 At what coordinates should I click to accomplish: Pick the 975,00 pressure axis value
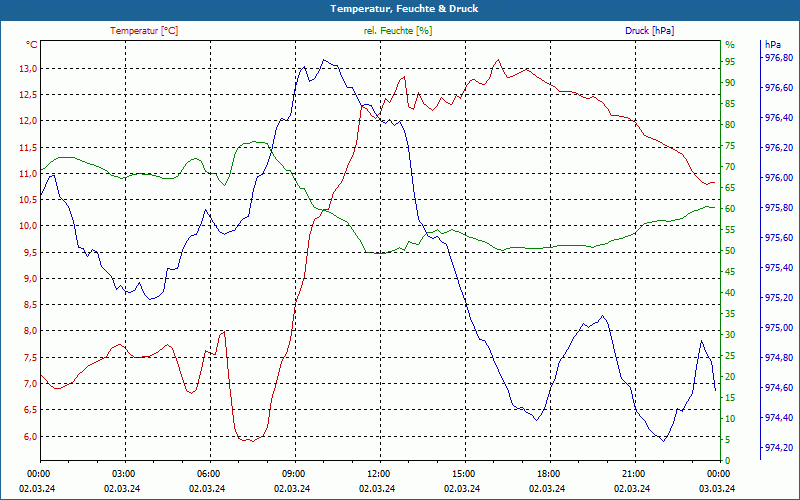pyautogui.click(x=779, y=328)
